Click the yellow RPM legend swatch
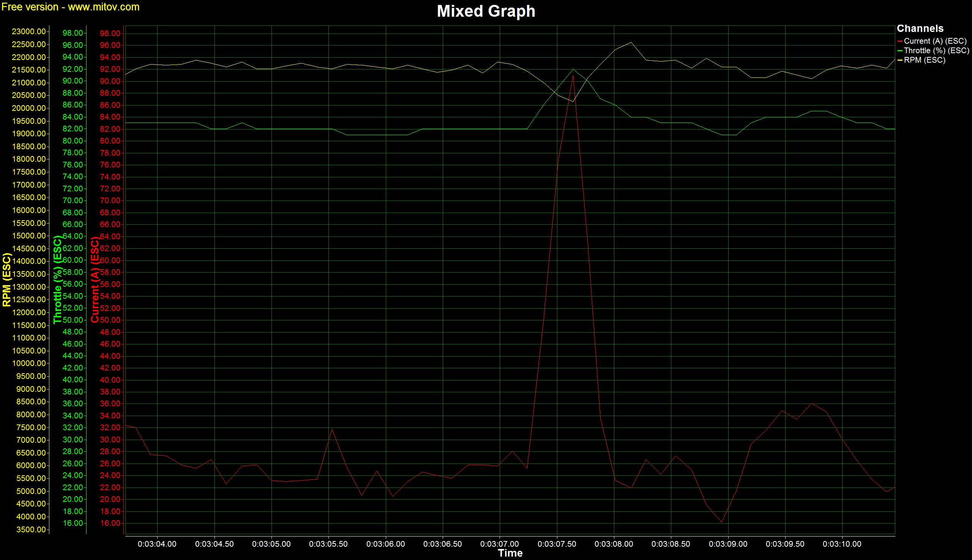The width and height of the screenshot is (972, 560). click(900, 60)
